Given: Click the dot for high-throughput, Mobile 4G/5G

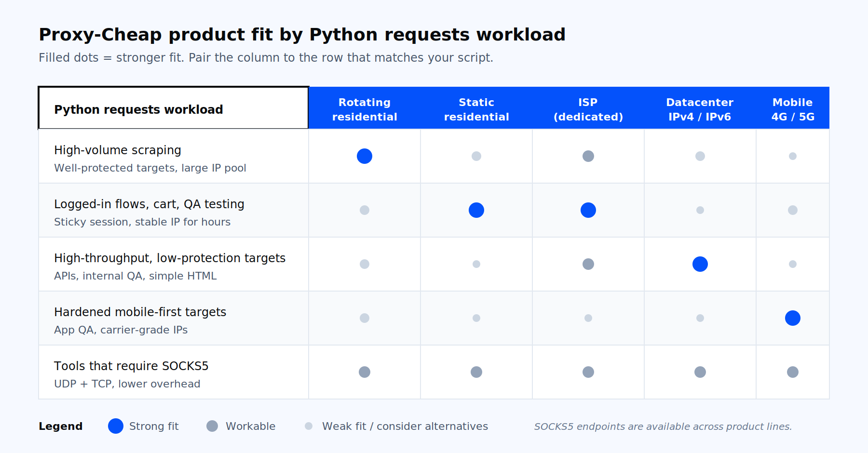Looking at the screenshot, I should tap(793, 264).
